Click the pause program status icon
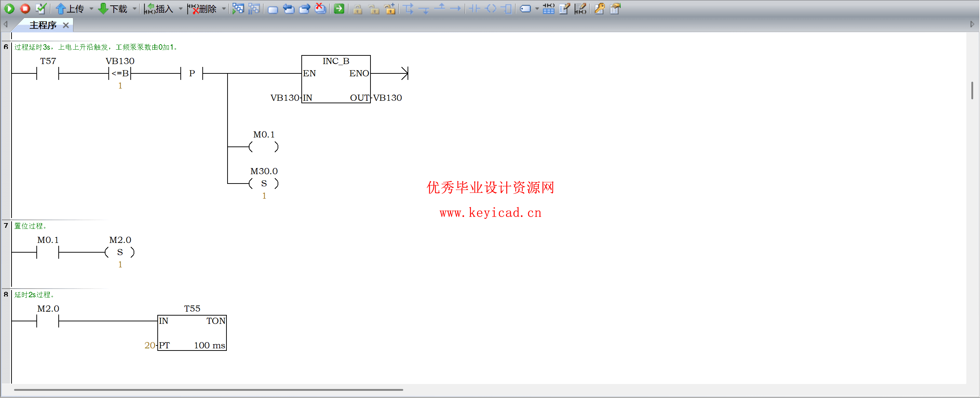 (254, 8)
